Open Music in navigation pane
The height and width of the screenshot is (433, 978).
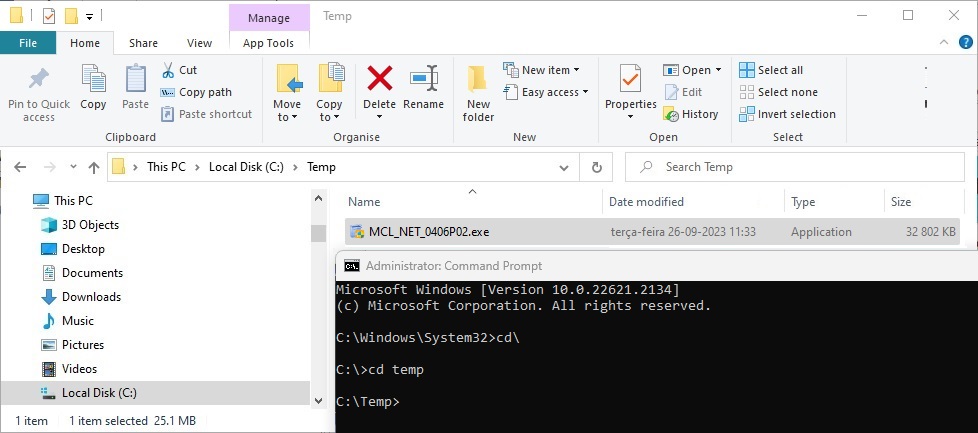[67, 321]
